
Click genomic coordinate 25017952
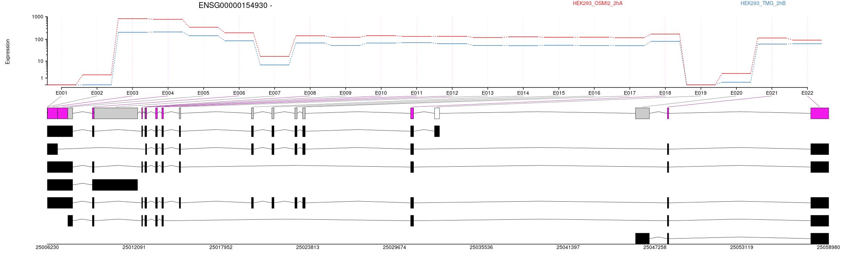click(x=221, y=248)
